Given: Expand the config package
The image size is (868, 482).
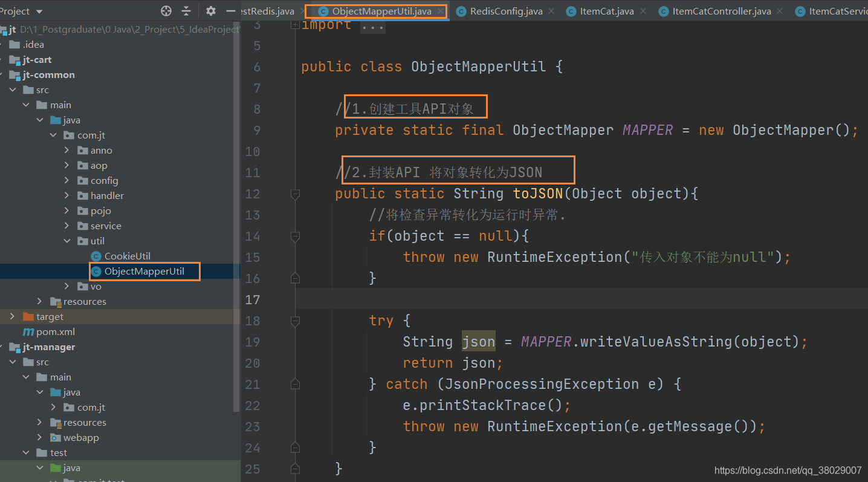Looking at the screenshot, I should 66,180.
